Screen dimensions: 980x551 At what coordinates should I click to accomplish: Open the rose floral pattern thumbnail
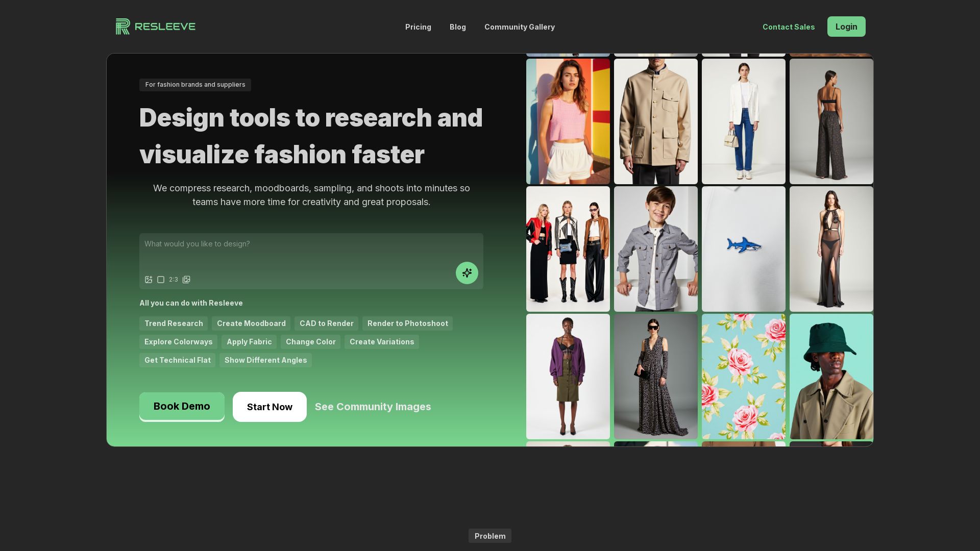pos(743,377)
